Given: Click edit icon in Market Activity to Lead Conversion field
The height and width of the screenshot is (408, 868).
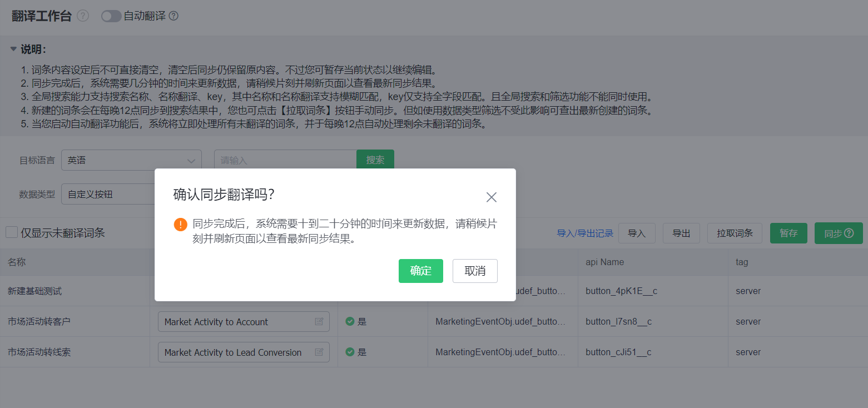Looking at the screenshot, I should pyautogui.click(x=319, y=352).
